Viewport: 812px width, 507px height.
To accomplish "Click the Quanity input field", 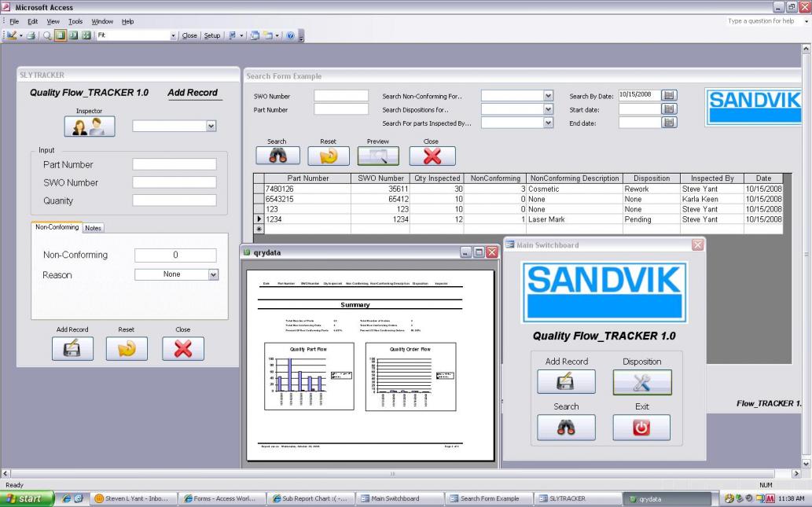I will pyautogui.click(x=174, y=200).
